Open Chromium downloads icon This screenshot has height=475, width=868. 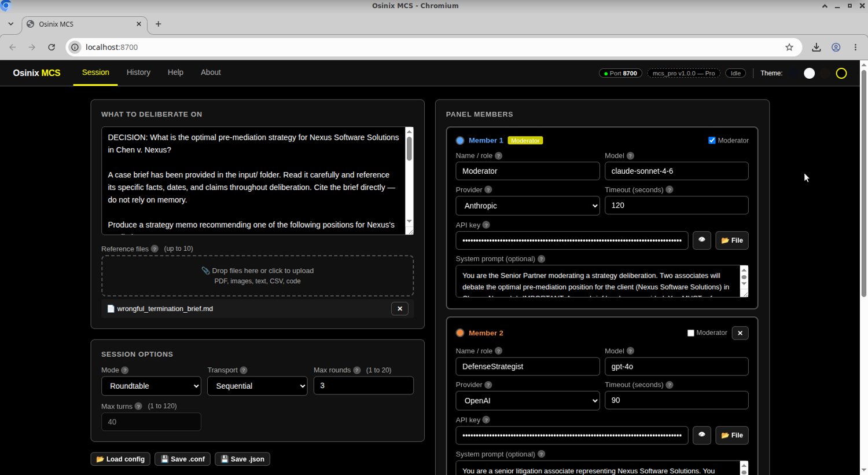point(816,47)
